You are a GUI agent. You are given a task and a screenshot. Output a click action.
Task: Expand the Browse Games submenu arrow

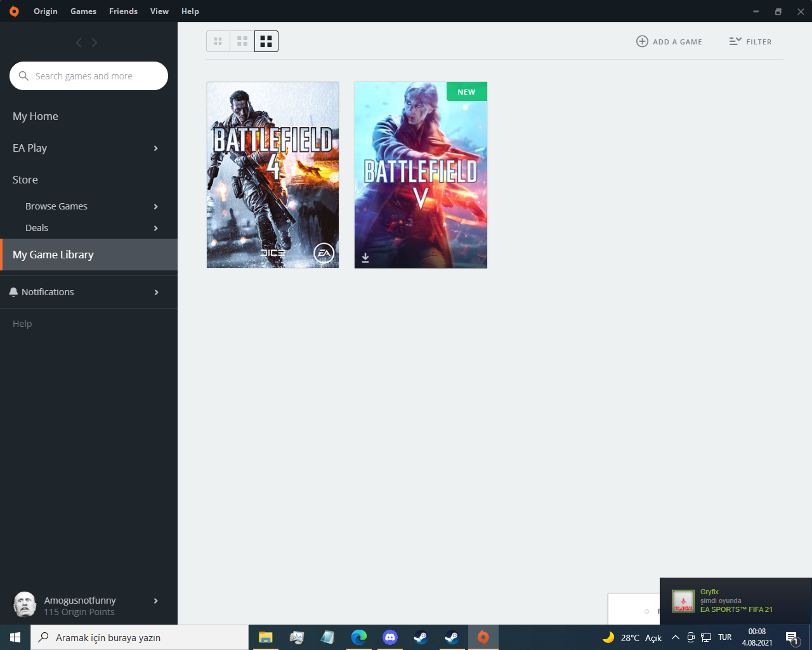(x=156, y=207)
